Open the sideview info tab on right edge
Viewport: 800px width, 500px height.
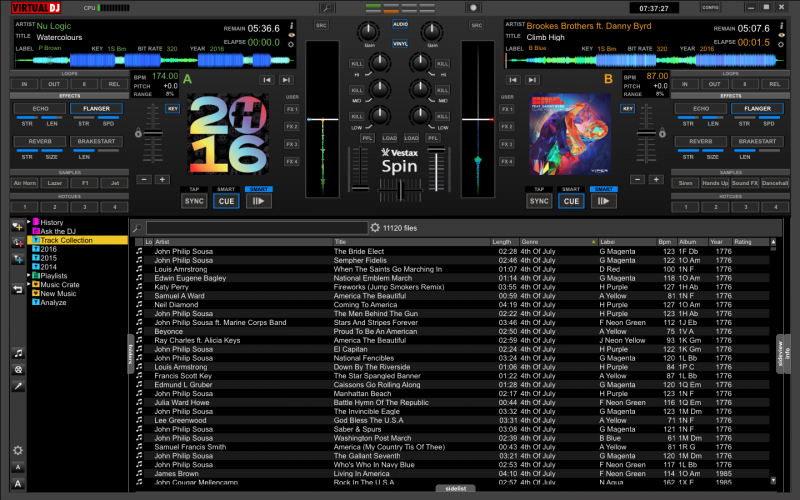pos(783,354)
